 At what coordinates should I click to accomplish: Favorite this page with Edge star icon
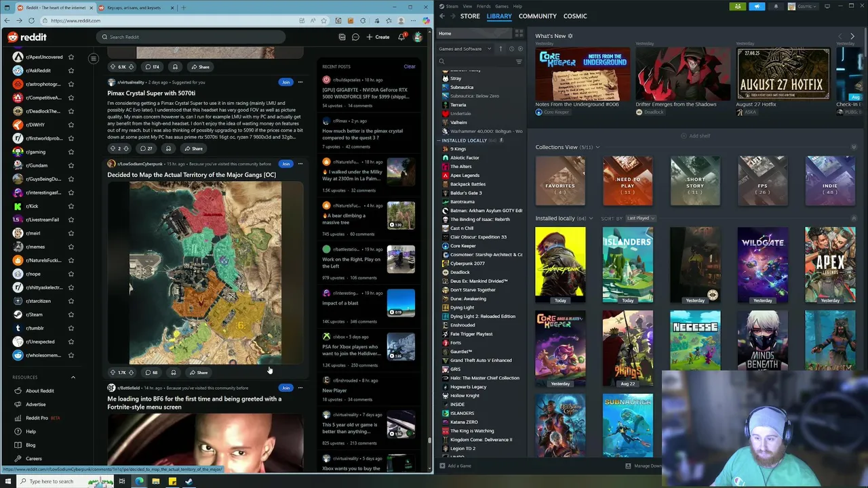(323, 20)
